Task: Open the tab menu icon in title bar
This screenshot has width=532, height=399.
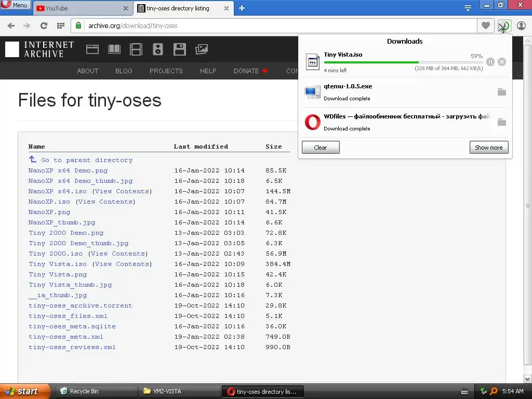Action: click(x=468, y=8)
